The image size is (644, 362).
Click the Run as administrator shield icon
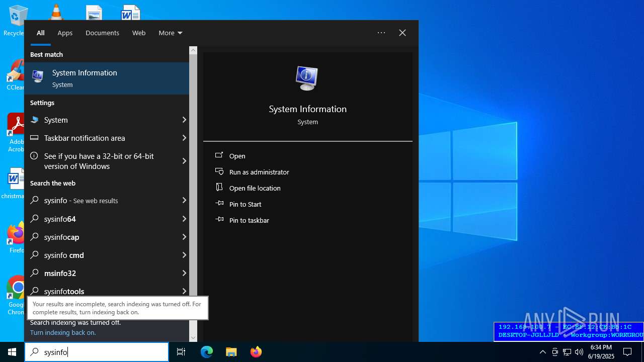219,172
